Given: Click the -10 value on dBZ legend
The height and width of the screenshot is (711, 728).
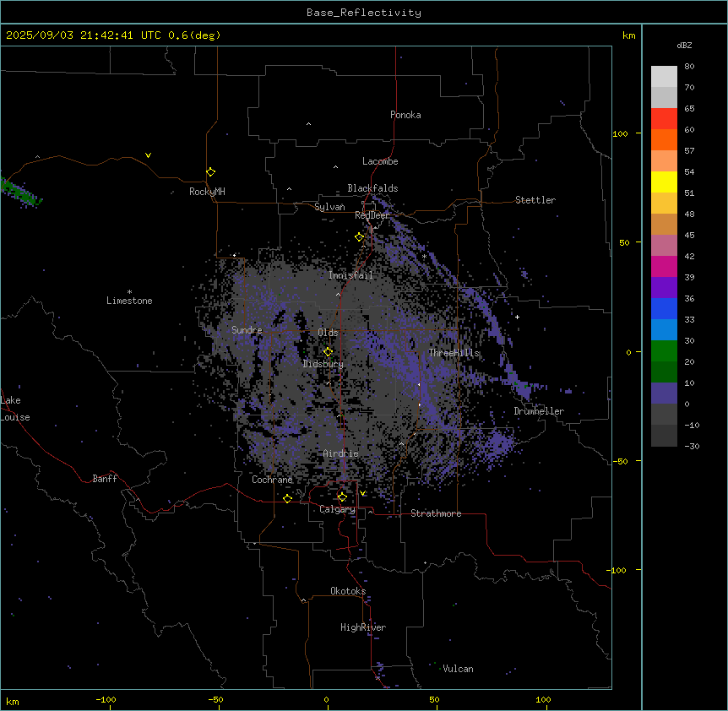Looking at the screenshot, I should click(x=692, y=425).
